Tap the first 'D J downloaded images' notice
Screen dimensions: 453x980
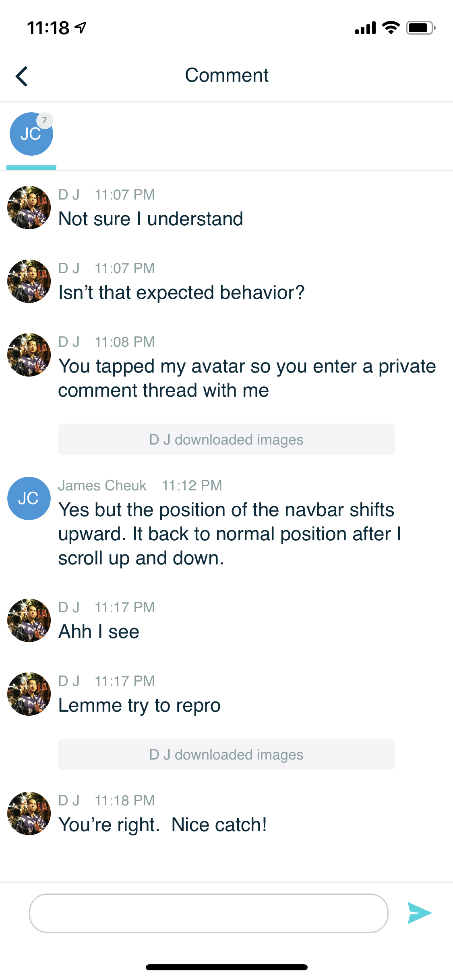pyautogui.click(x=226, y=439)
